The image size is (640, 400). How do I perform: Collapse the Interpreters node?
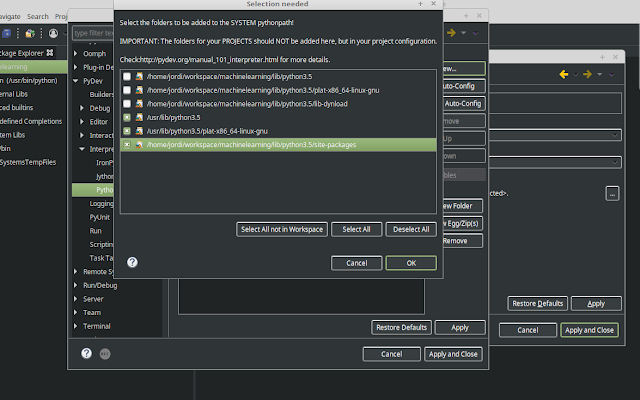(x=82, y=149)
